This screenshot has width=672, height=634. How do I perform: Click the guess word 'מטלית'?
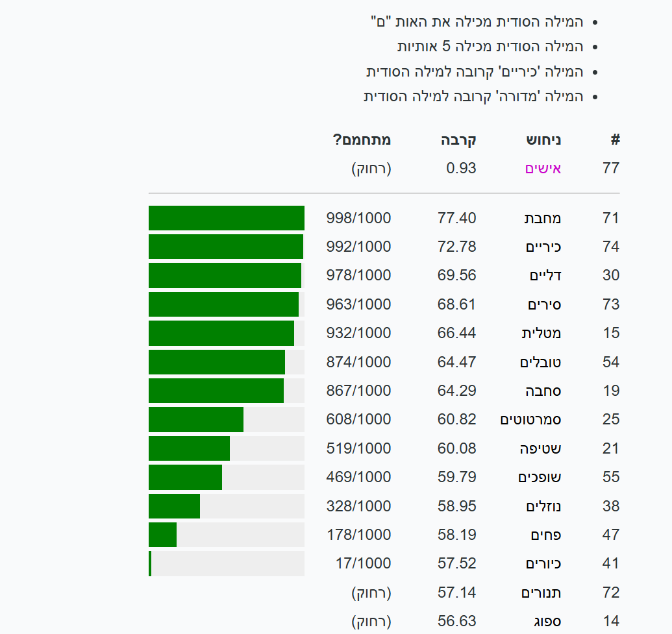click(x=541, y=333)
